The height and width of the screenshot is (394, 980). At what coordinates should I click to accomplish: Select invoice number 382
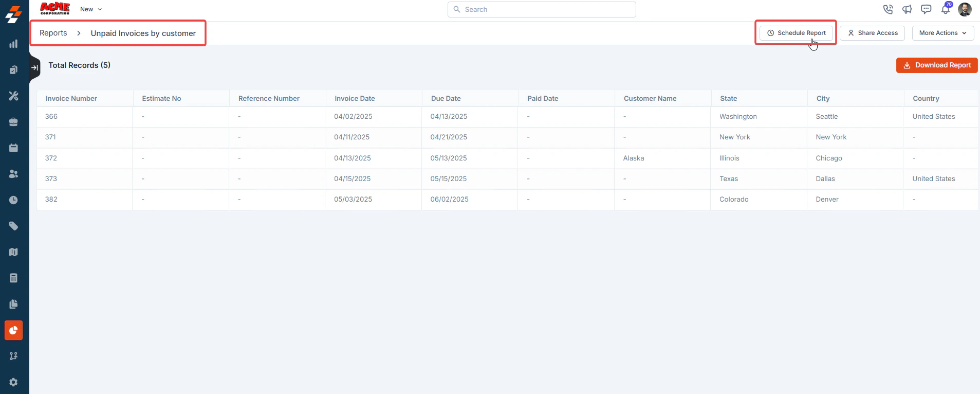pyautogui.click(x=51, y=200)
